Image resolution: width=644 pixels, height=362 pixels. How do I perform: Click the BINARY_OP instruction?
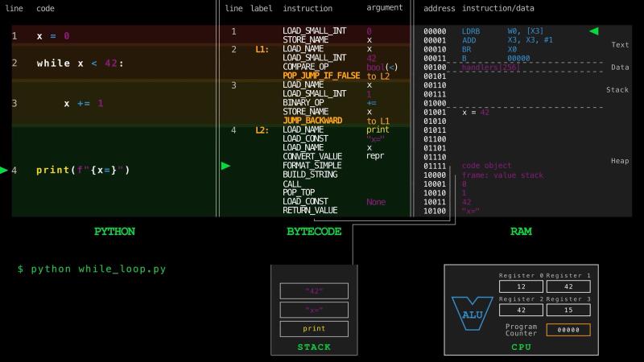(303, 102)
